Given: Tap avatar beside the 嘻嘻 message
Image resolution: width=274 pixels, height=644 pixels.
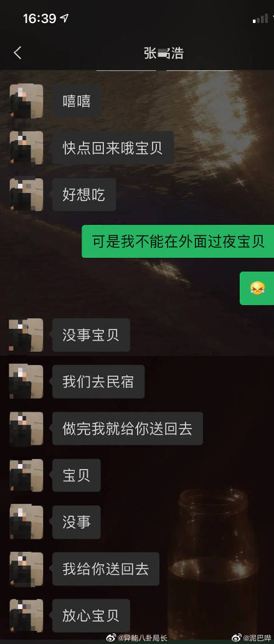Looking at the screenshot, I should (26, 101).
